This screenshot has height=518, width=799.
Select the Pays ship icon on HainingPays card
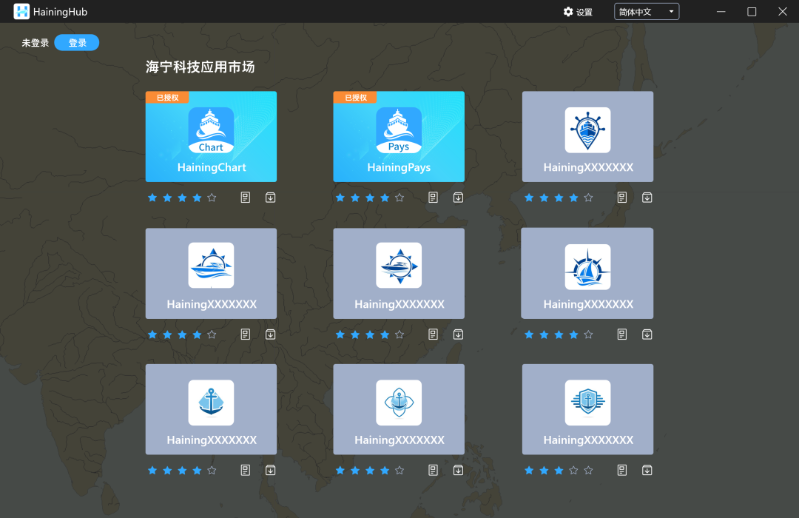pyautogui.click(x=398, y=130)
